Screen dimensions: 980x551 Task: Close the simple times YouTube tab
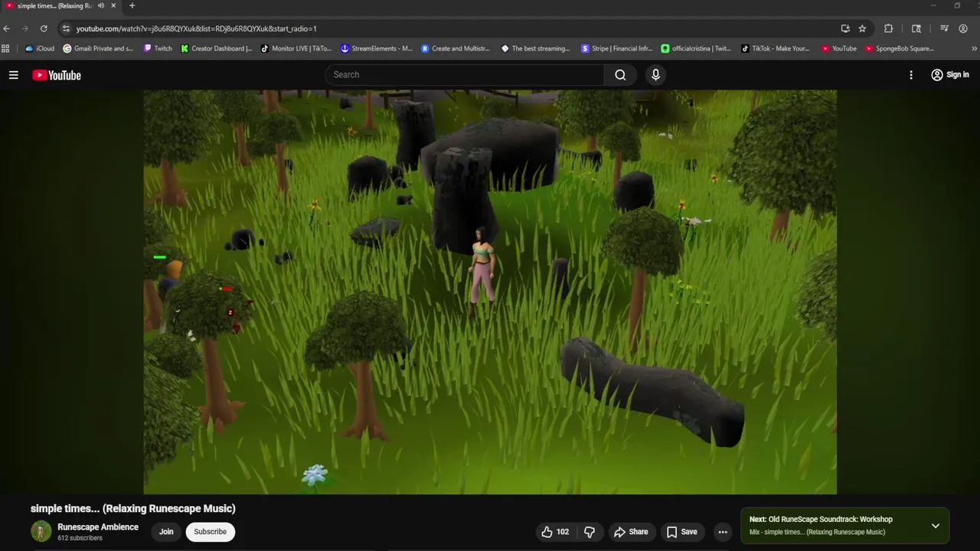(x=113, y=5)
